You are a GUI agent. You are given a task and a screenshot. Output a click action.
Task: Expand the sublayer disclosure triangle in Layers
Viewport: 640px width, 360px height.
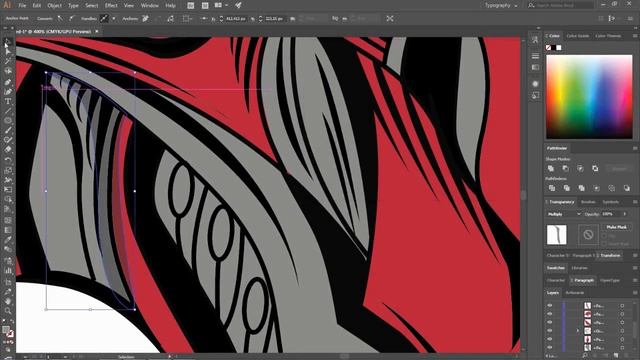click(x=578, y=331)
